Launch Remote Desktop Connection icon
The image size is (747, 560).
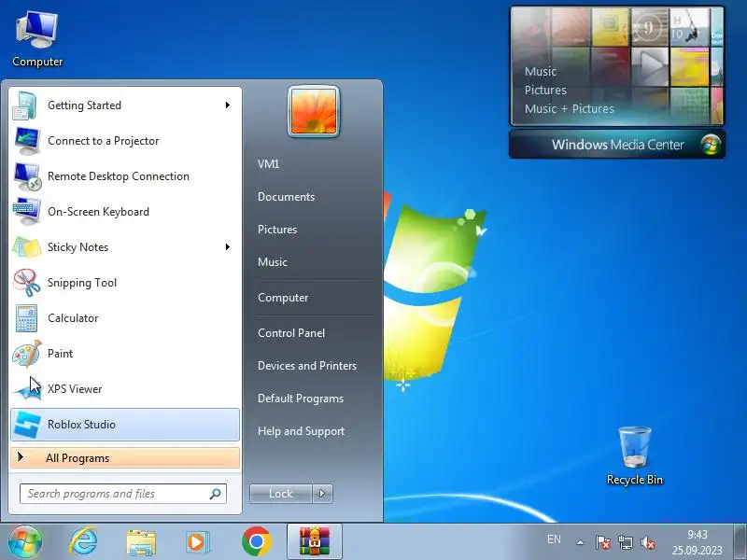27,176
